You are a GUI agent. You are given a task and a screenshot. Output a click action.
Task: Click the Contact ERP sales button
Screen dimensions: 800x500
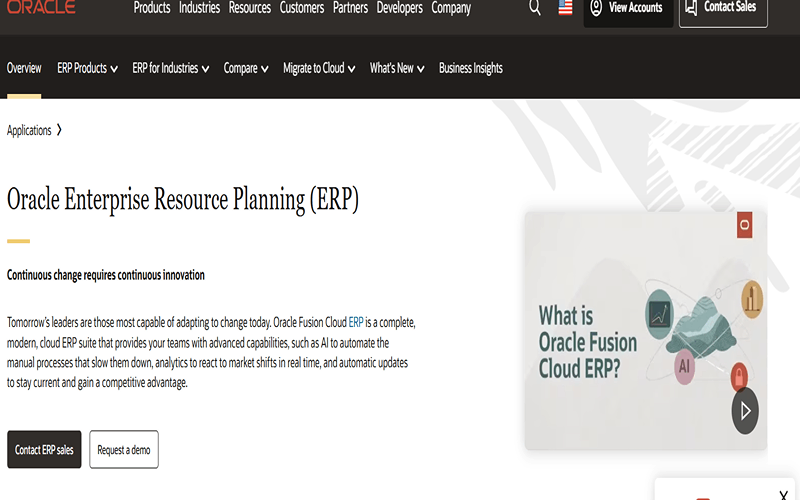tap(44, 449)
